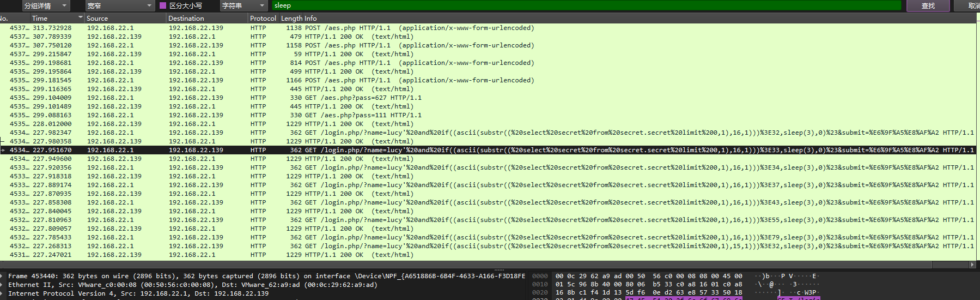Open the 字符串 search type dropdown
Screen dimensions: 980x300
point(243,6)
